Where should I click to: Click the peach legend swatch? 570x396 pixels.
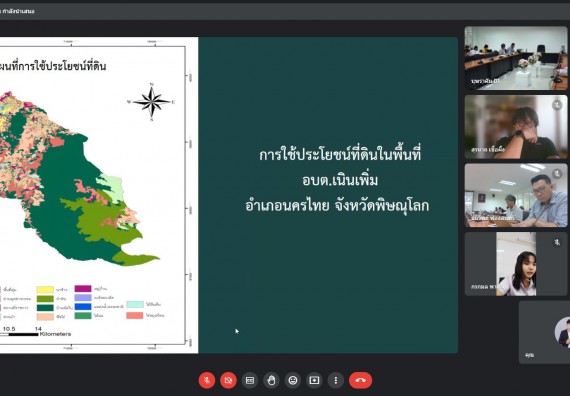tap(45, 317)
